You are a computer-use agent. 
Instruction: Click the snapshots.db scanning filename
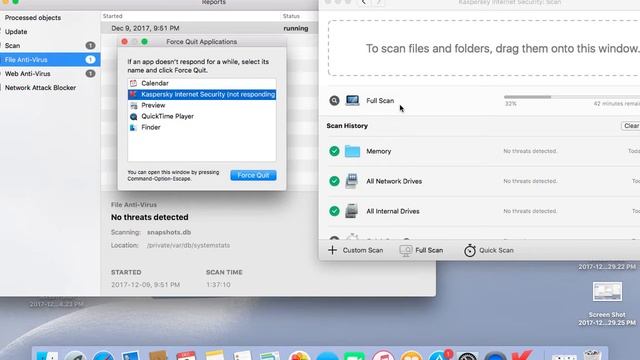pos(169,232)
